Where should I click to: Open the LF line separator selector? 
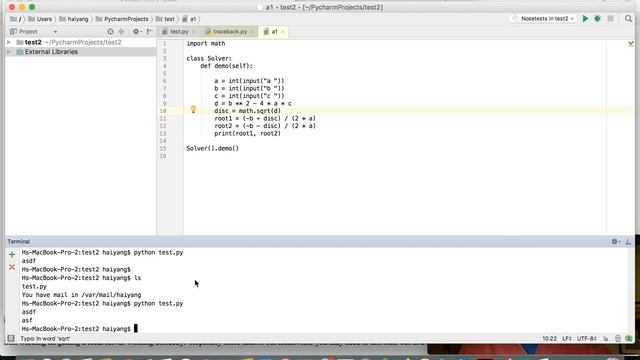[x=567, y=338]
